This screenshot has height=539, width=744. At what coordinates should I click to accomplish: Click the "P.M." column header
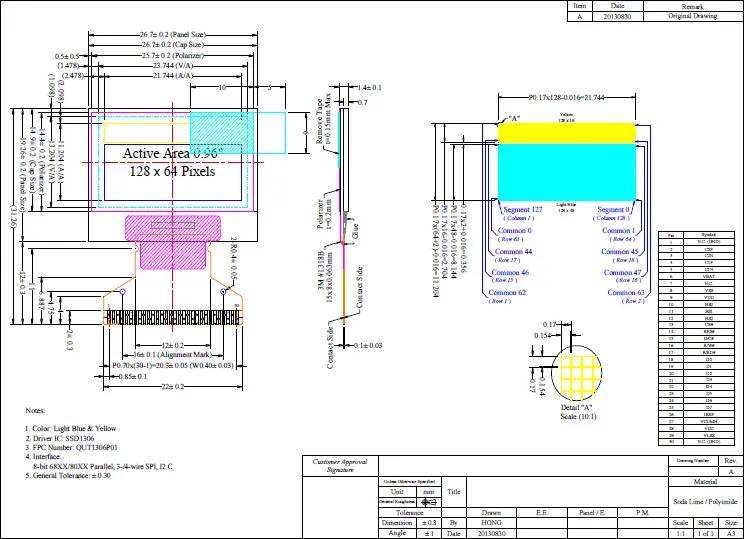pyautogui.click(x=642, y=512)
